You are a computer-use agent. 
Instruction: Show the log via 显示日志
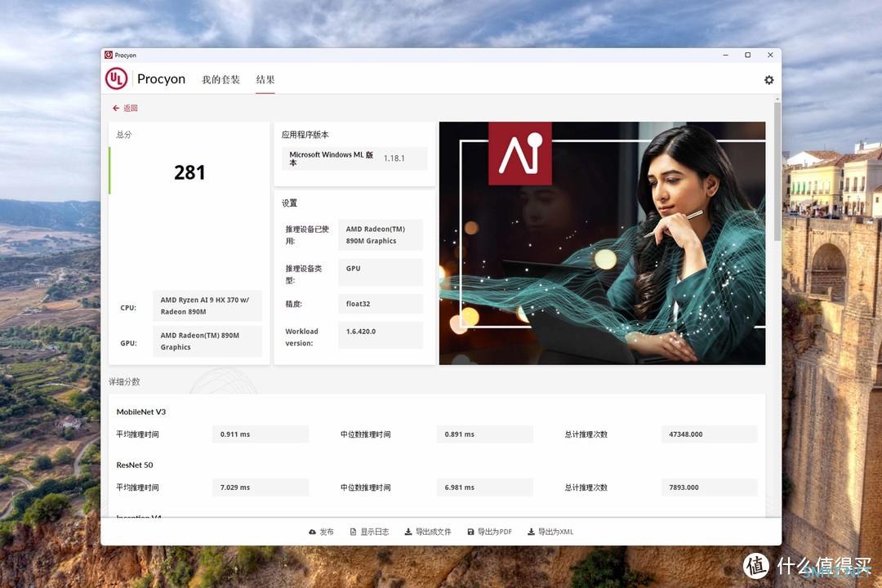pyautogui.click(x=370, y=532)
